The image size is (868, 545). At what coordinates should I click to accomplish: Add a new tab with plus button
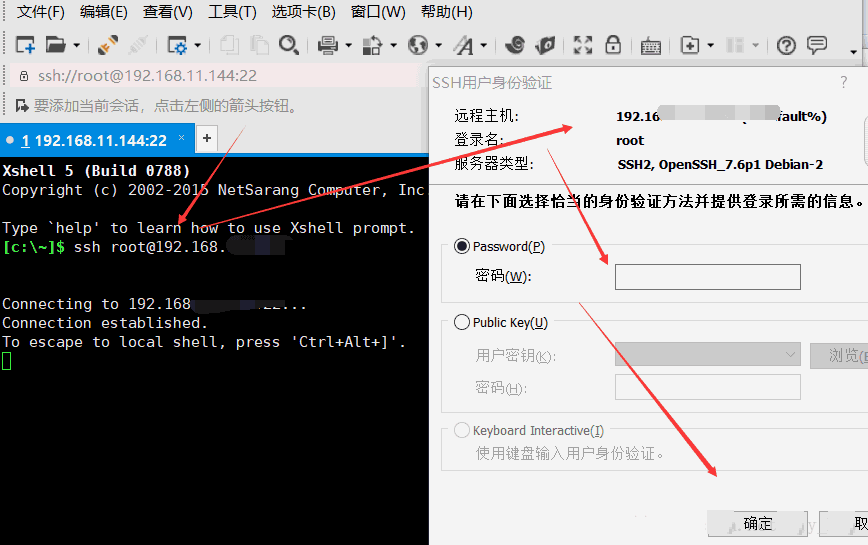(206, 138)
